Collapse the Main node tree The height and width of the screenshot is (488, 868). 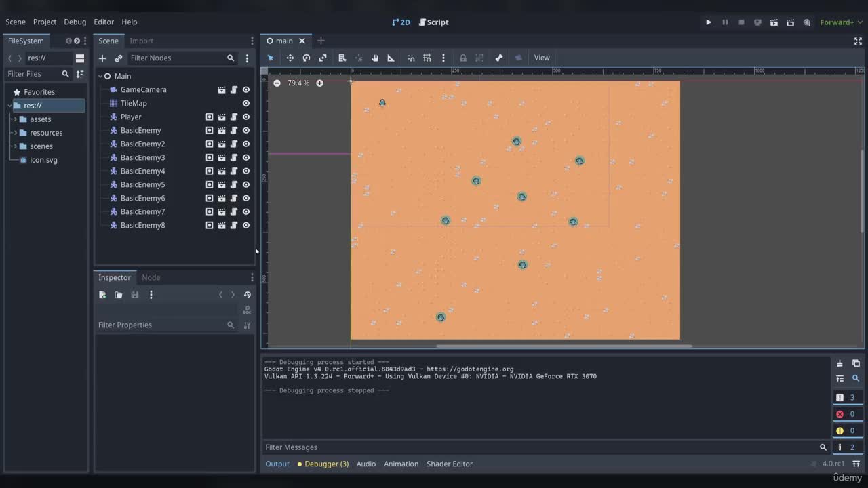pos(100,76)
